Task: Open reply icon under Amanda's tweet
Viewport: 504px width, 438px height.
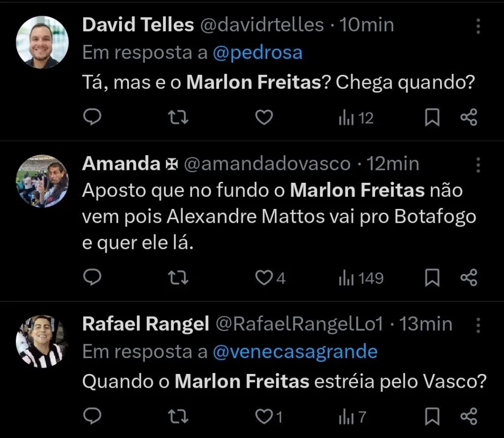Action: (92, 277)
